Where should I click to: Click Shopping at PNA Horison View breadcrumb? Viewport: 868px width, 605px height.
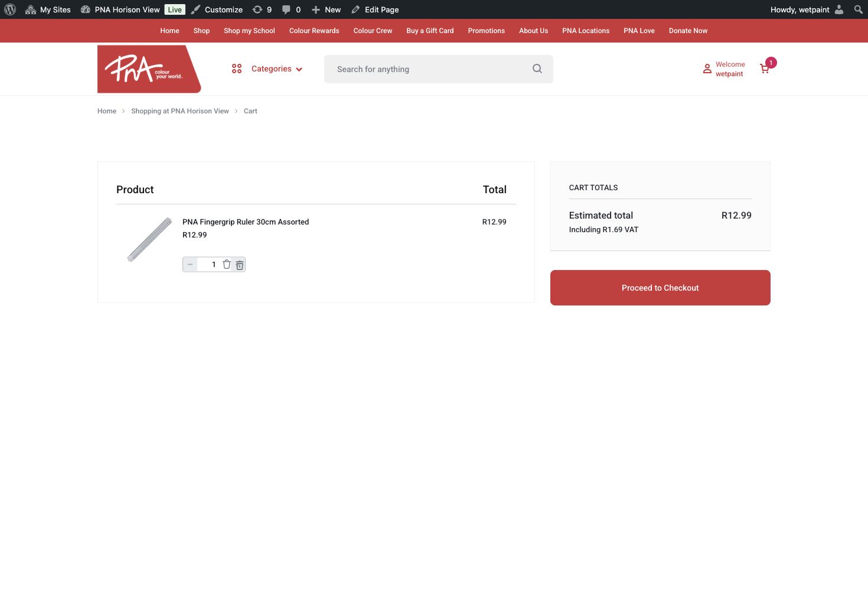[180, 111]
